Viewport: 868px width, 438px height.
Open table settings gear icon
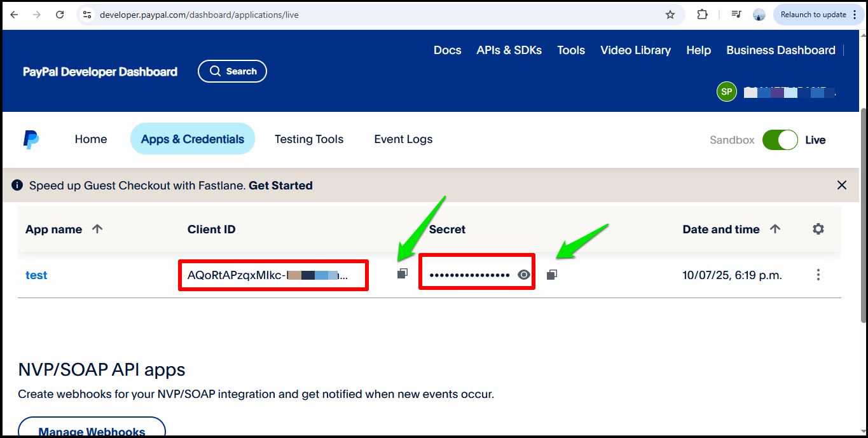pyautogui.click(x=818, y=229)
